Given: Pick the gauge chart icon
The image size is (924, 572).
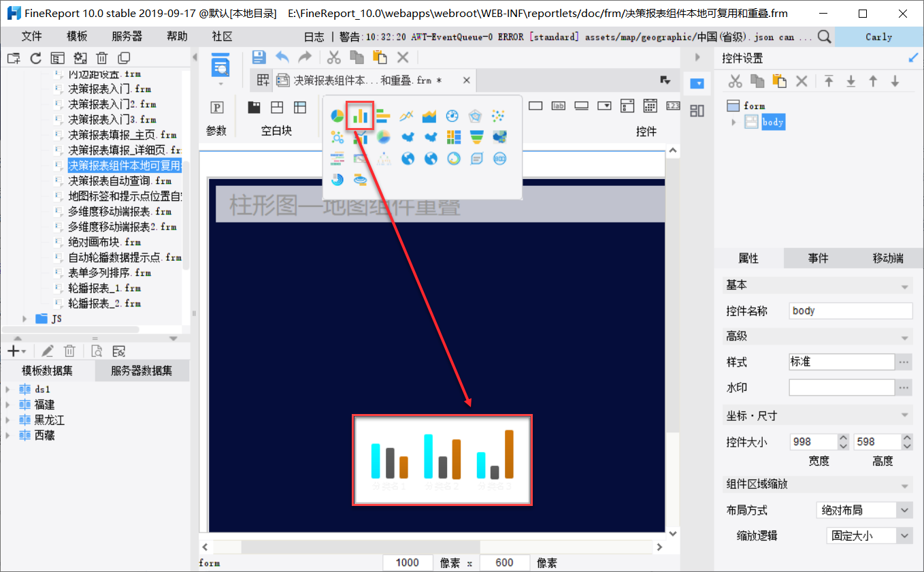Looking at the screenshot, I should [x=452, y=116].
